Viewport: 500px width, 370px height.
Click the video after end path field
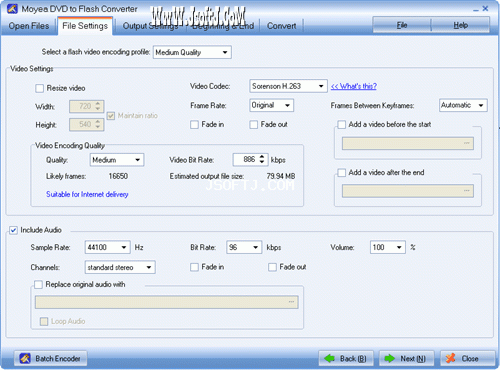click(x=408, y=191)
